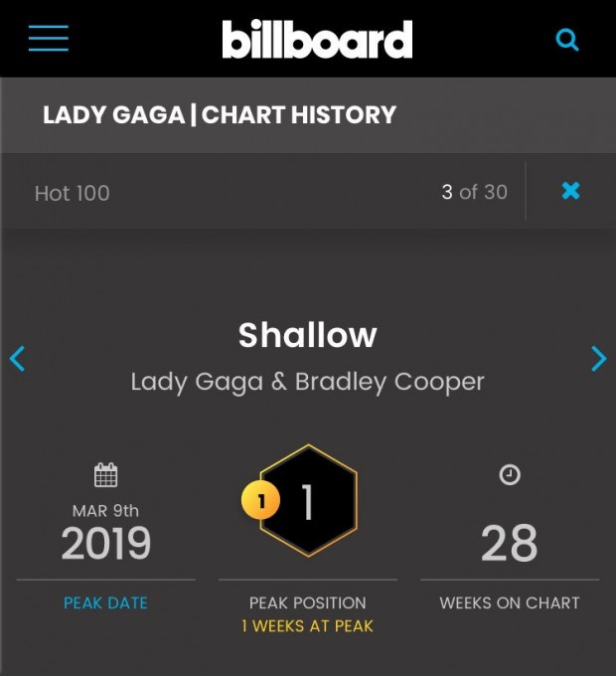Click the hexagon peak position 1
This screenshot has width=616, height=676.
[308, 500]
